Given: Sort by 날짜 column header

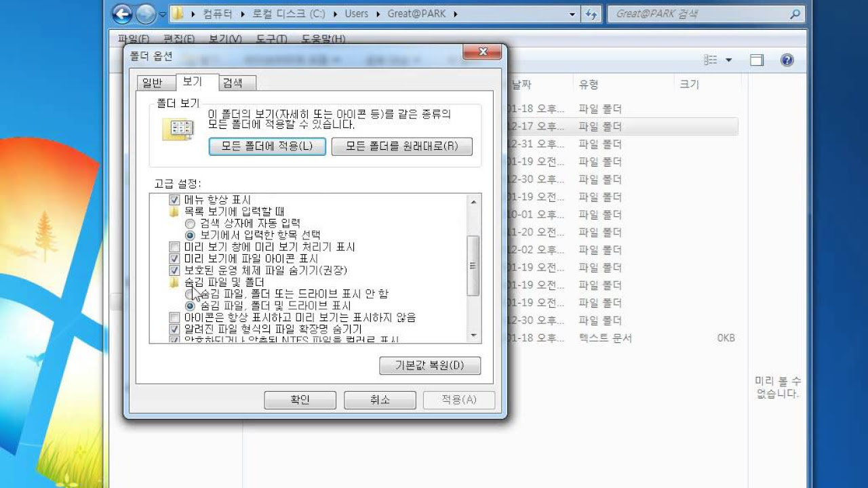Looking at the screenshot, I should pyautogui.click(x=521, y=84).
